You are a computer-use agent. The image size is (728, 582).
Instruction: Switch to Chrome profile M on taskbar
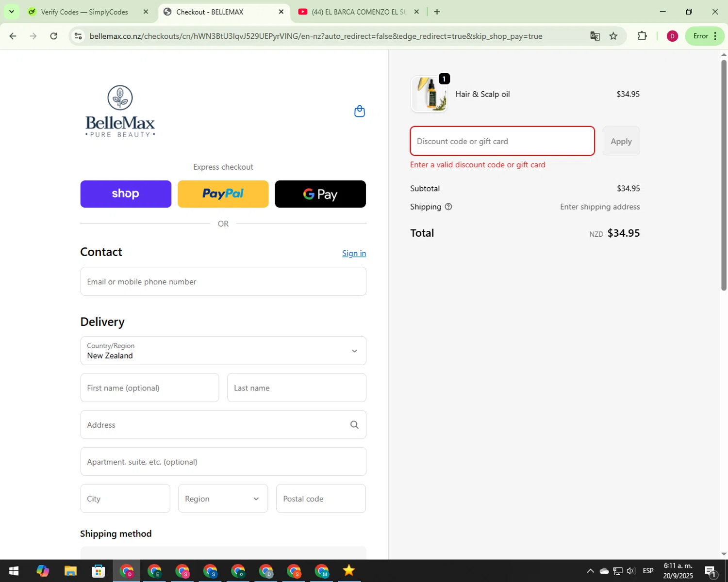click(x=322, y=571)
